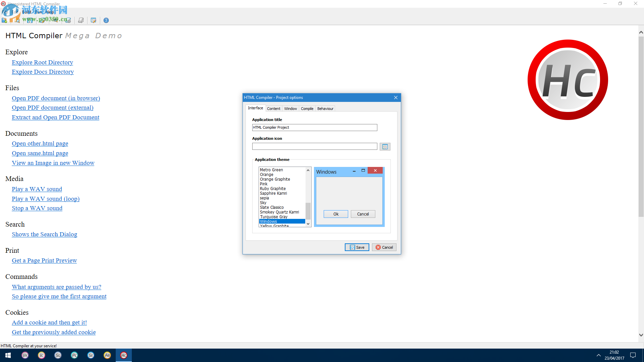This screenshot has height=362, width=644.
Task: Click the HC logo icon in taskbar
Action: pos(124,355)
